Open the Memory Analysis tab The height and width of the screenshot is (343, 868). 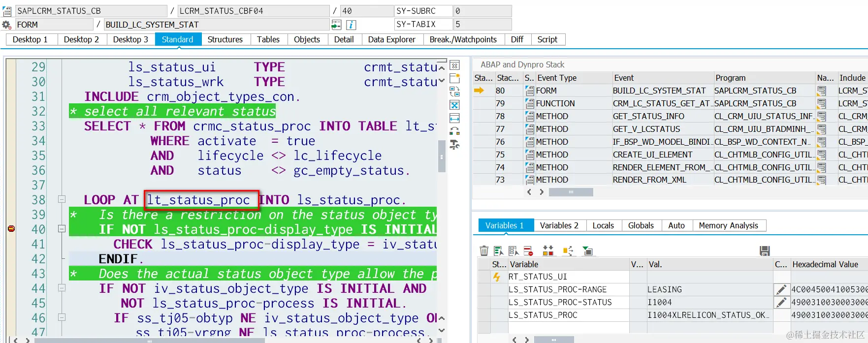pos(729,225)
